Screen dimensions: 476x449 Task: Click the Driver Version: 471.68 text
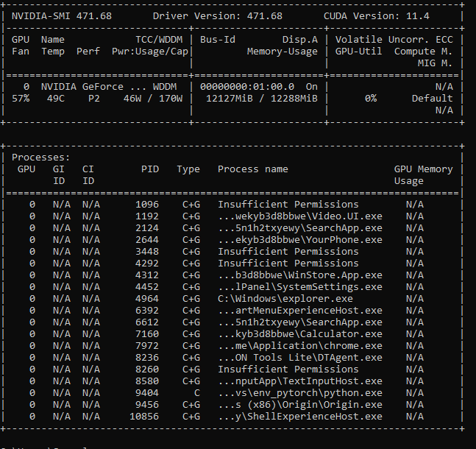tap(217, 15)
